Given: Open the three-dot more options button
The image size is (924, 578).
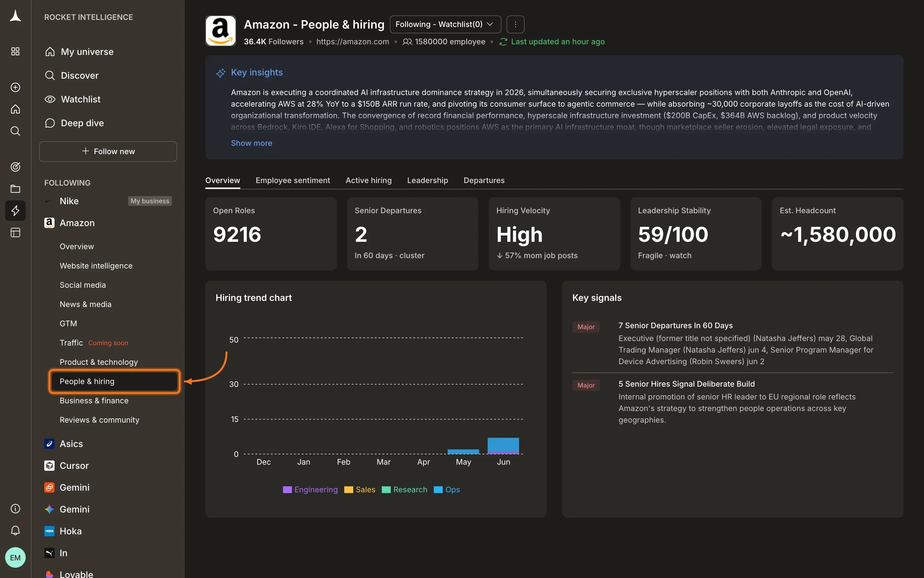Looking at the screenshot, I should (516, 24).
